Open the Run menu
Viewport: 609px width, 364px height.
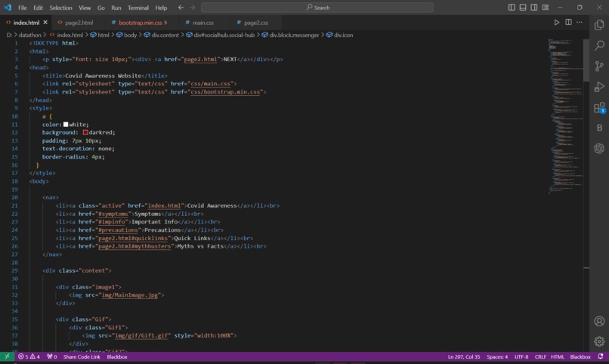click(x=116, y=8)
